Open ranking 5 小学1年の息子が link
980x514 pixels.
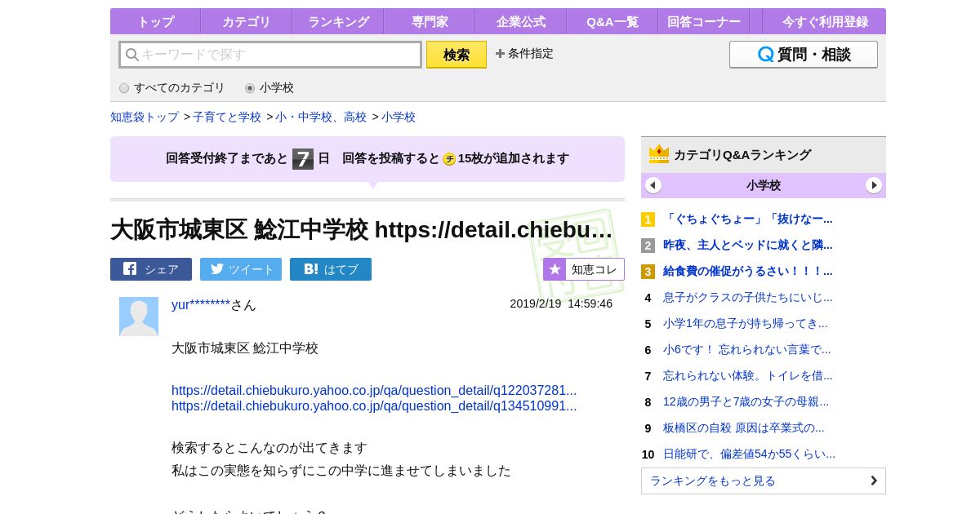[746, 323]
